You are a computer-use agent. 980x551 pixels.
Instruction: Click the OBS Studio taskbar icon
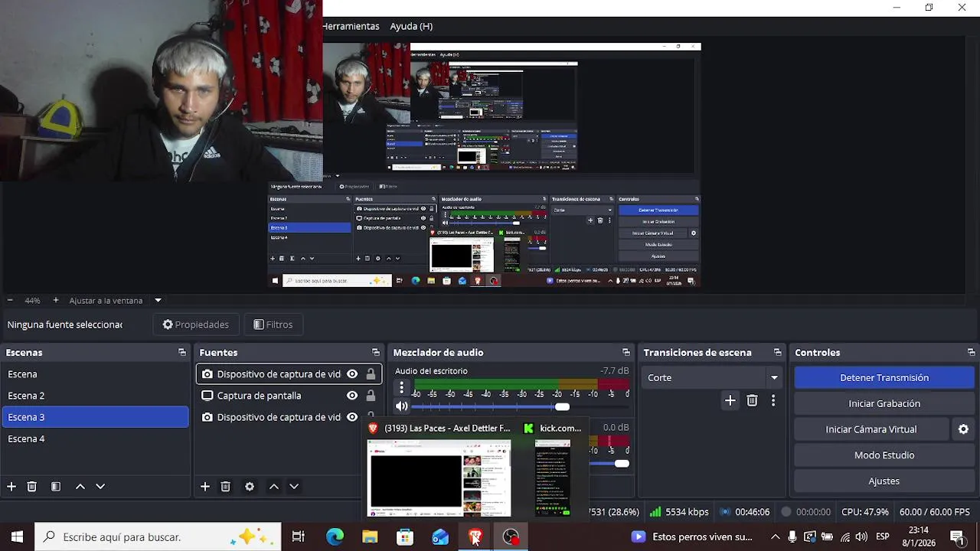click(x=511, y=537)
